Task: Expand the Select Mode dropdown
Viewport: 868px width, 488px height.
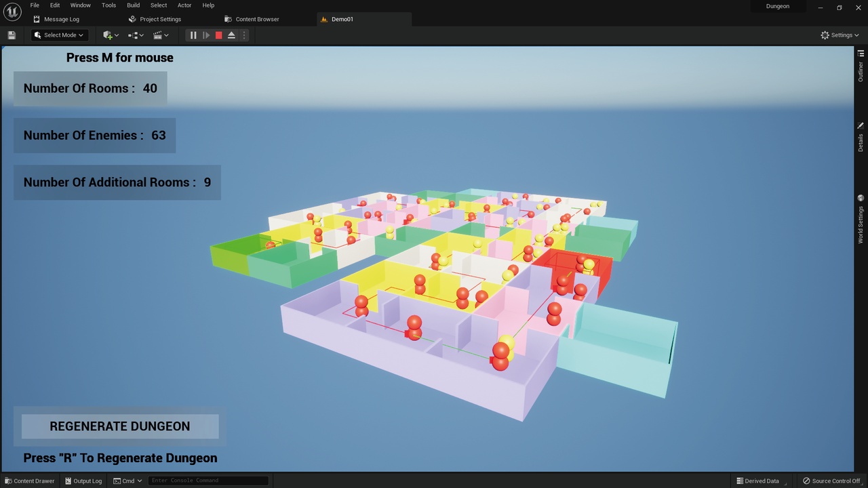Action: tap(59, 35)
